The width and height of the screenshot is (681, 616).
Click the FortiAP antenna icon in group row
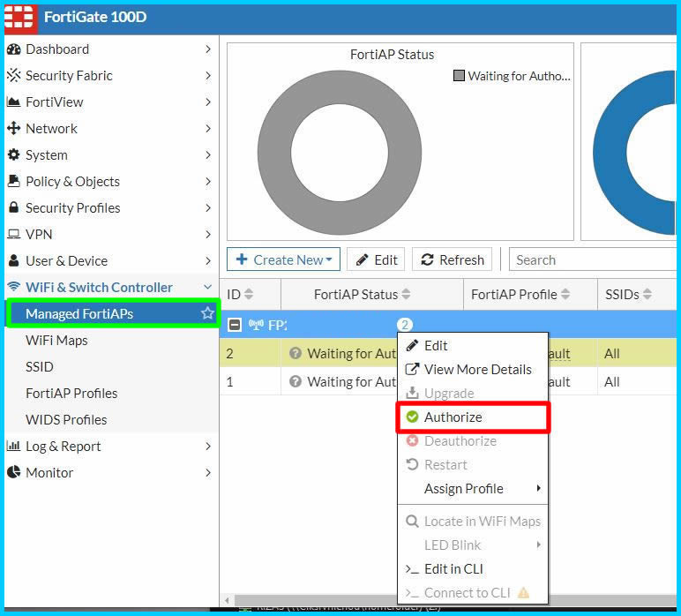click(256, 324)
